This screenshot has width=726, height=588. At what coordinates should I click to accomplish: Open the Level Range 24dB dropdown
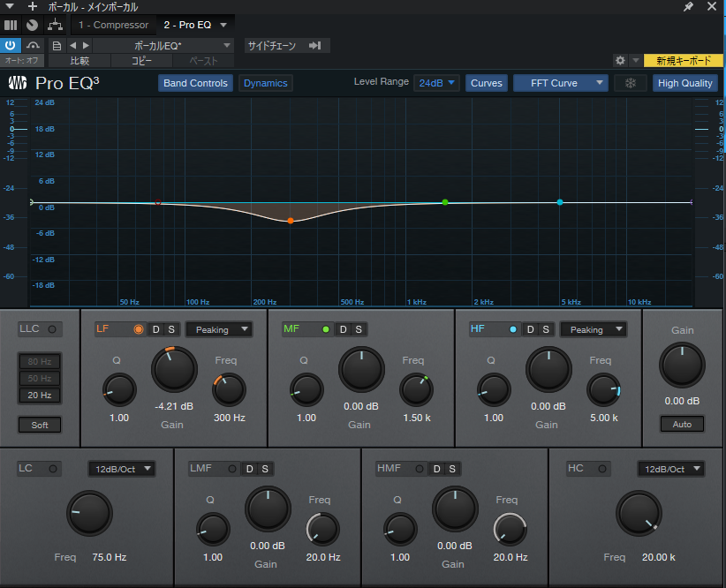(x=436, y=83)
